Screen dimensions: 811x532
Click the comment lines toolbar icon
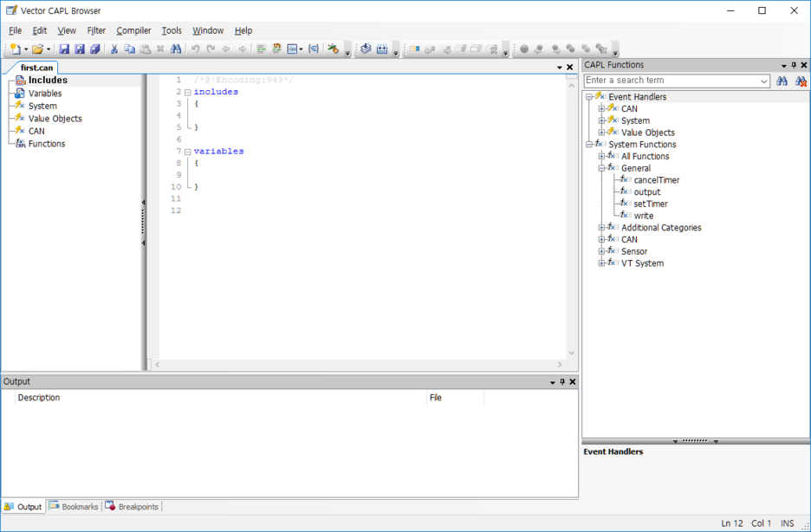(261, 49)
